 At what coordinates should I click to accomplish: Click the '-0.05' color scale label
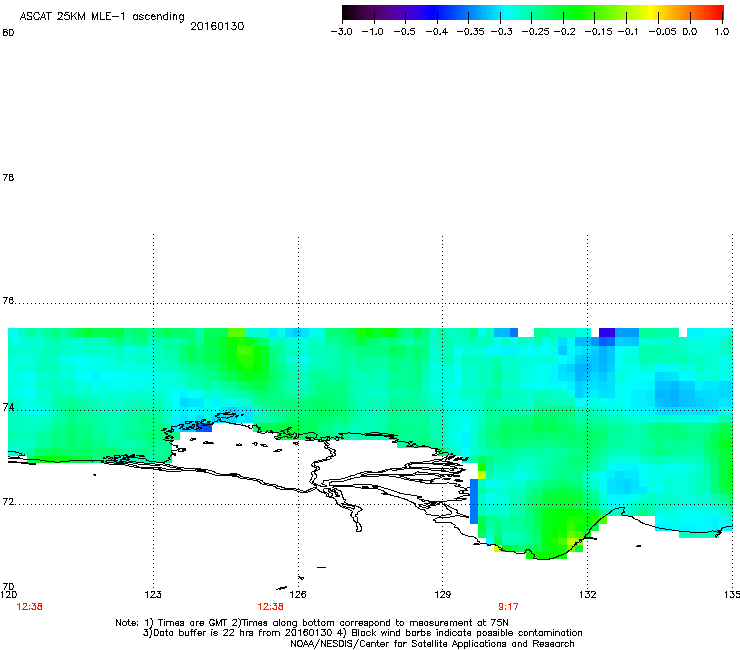(x=663, y=32)
